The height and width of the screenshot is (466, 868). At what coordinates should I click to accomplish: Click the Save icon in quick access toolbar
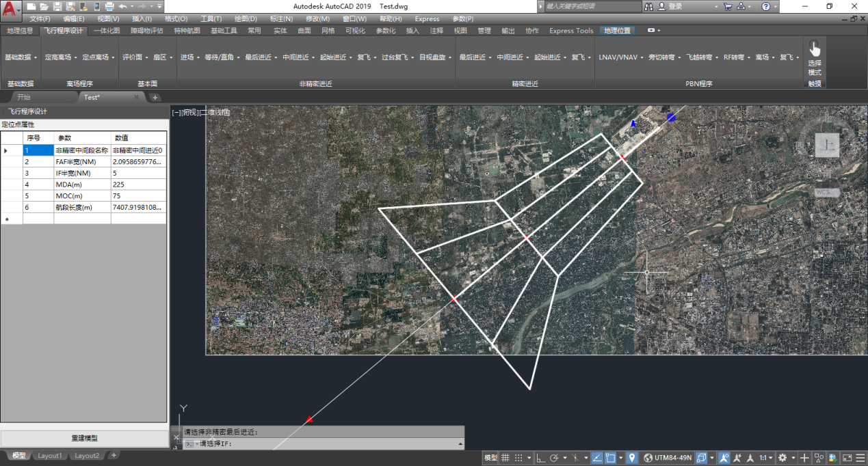click(x=57, y=6)
